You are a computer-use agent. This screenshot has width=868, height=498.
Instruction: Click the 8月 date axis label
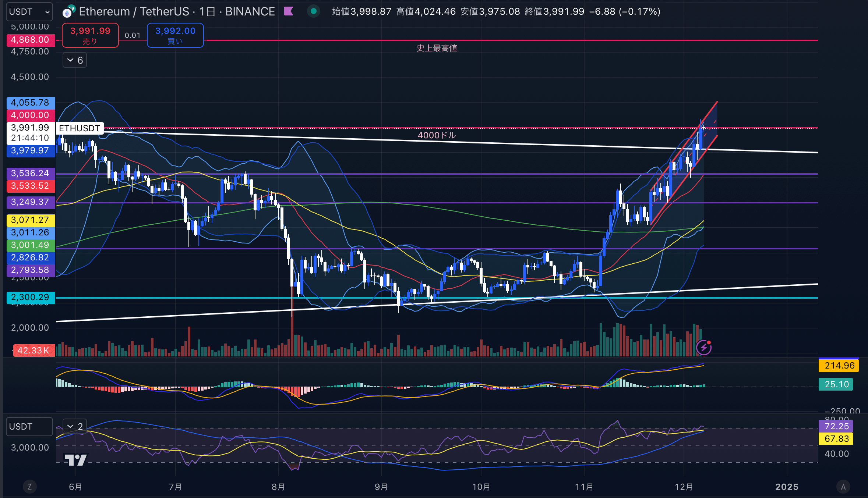coord(278,487)
